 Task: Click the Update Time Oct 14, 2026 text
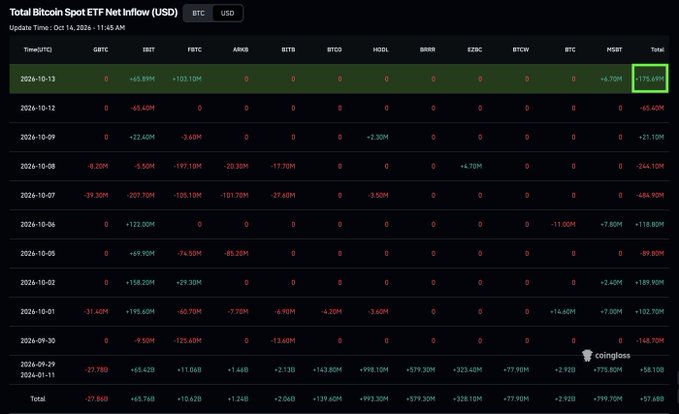tap(67, 28)
